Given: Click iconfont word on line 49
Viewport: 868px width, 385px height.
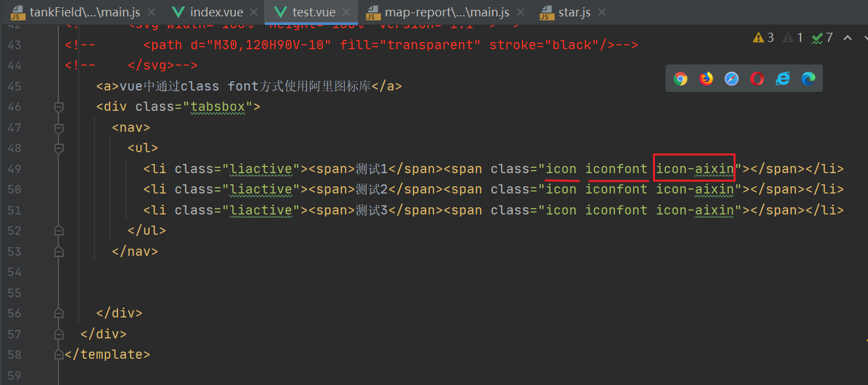Looking at the screenshot, I should (616, 169).
